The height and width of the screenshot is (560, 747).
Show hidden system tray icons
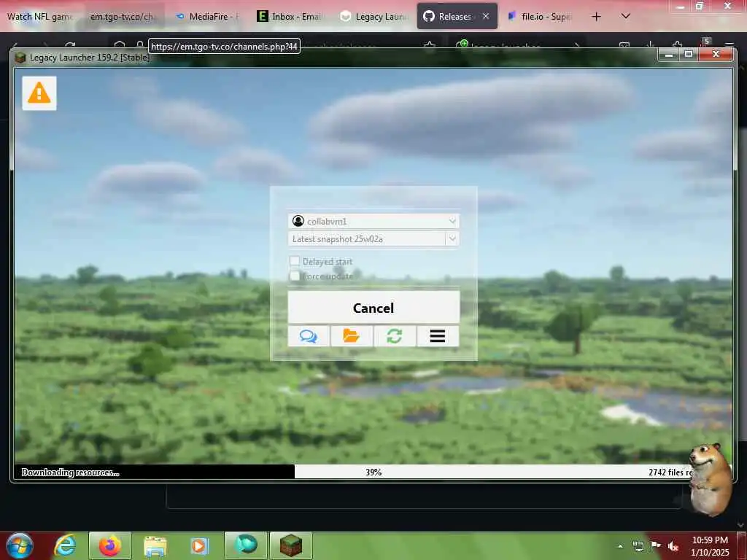tap(620, 546)
